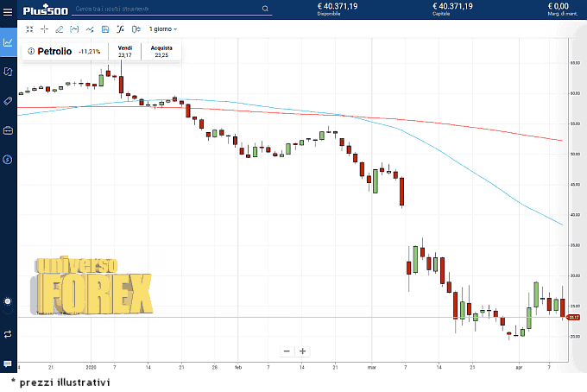
Task: Zoom out the chart with minus
Action: 287,351
